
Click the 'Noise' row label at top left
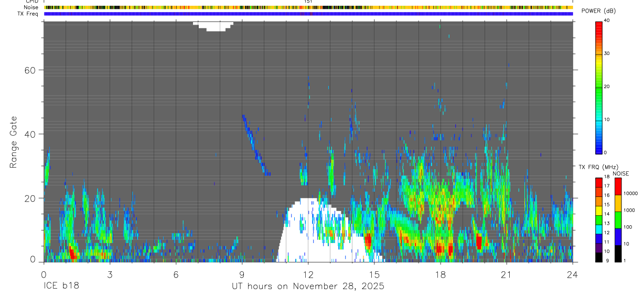pos(31,7)
